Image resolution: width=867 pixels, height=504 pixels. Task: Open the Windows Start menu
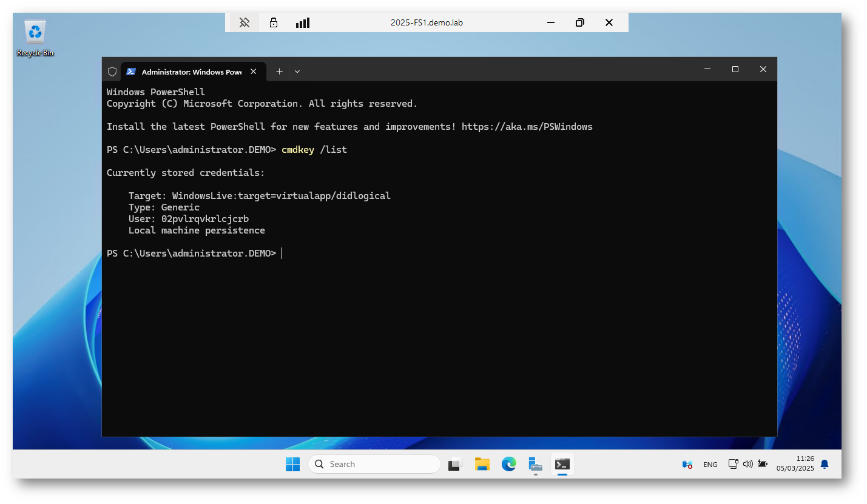pyautogui.click(x=292, y=465)
